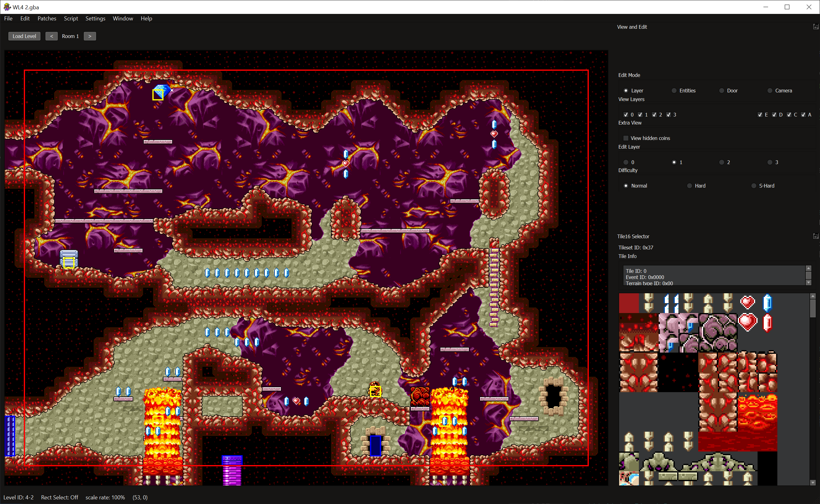Switch Edit Mode to Entities

674,91
